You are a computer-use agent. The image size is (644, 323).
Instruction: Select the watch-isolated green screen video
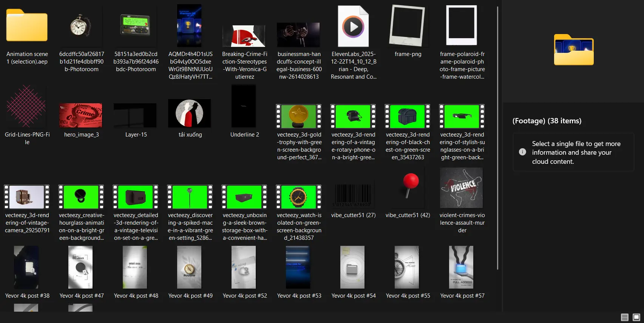tap(299, 197)
